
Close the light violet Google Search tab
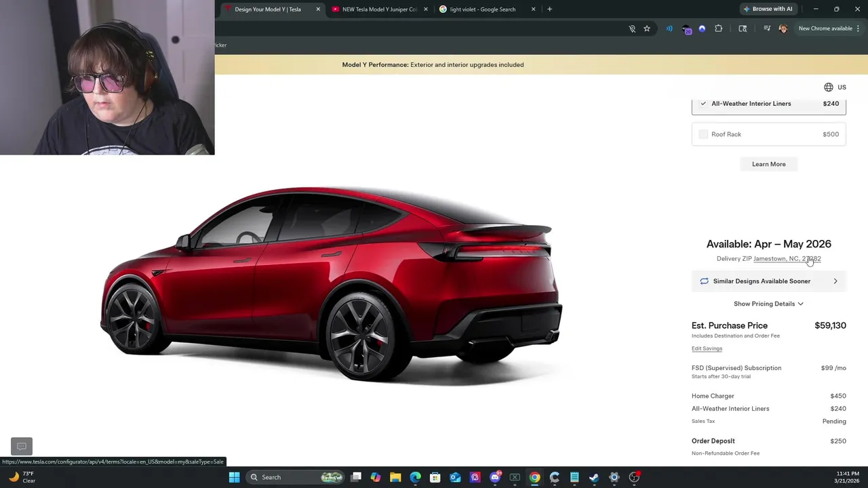pyautogui.click(x=533, y=9)
